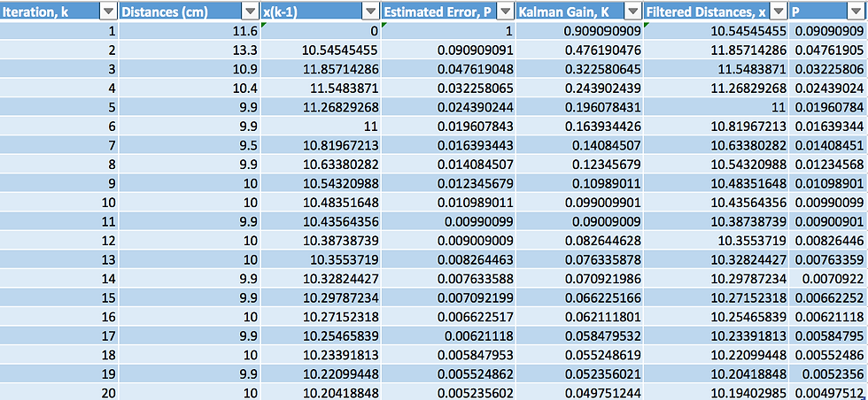The width and height of the screenshot is (868, 400).
Task: Select Kalman Gain cell 0.14084507
Action: (578, 145)
